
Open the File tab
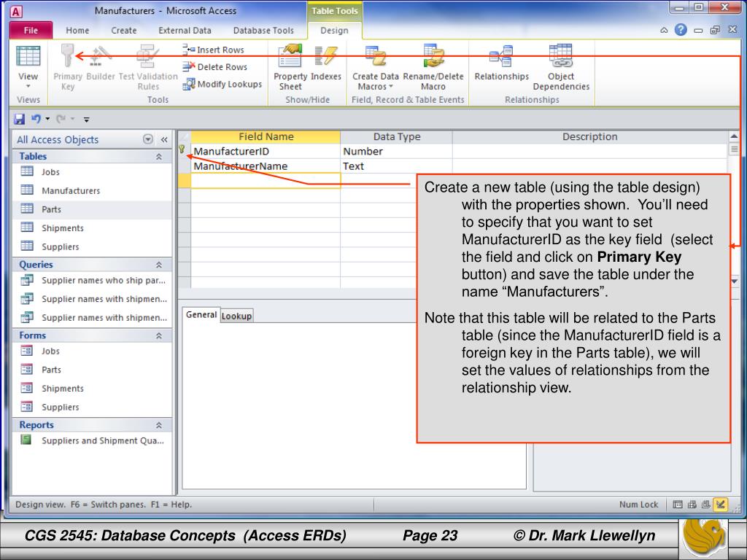click(31, 30)
